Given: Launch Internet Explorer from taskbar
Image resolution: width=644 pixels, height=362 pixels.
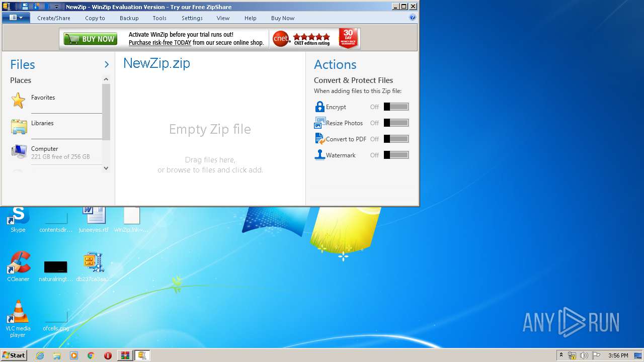Looking at the screenshot, I should 40,355.
